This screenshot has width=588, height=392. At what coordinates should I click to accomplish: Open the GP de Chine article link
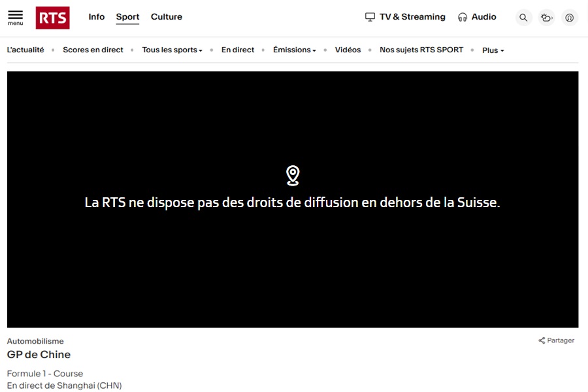click(x=38, y=354)
